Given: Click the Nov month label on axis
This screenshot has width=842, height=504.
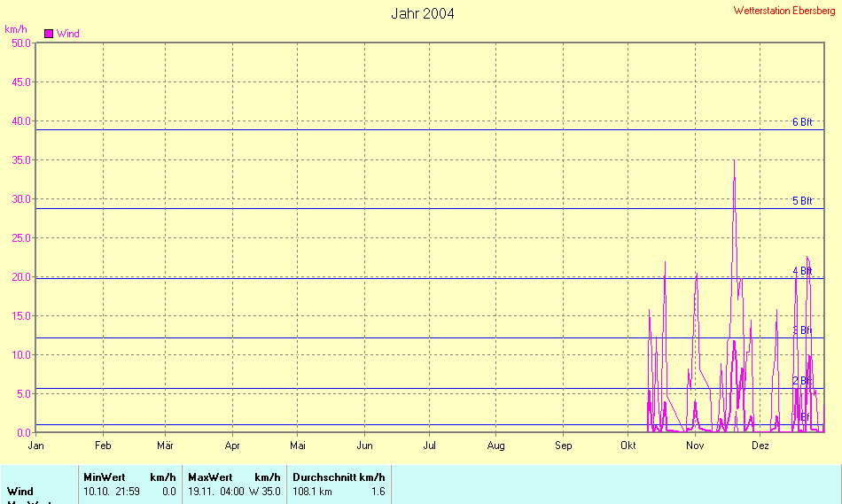Looking at the screenshot, I should click(x=694, y=446).
